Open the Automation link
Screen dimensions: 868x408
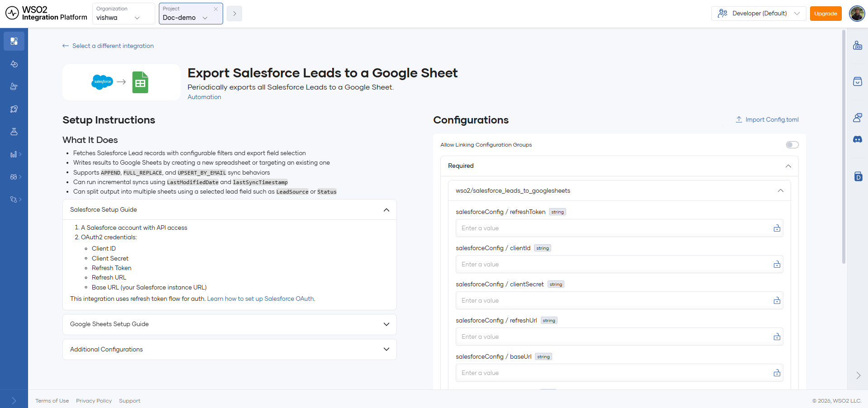tap(205, 97)
